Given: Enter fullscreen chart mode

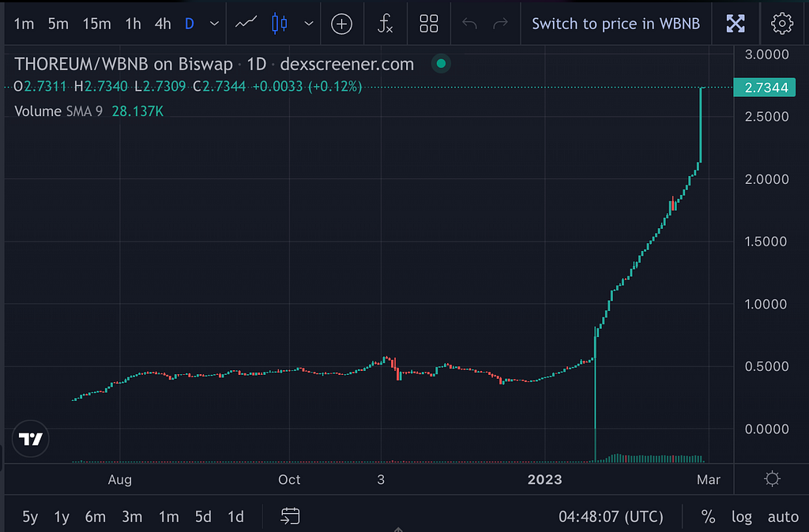Looking at the screenshot, I should pyautogui.click(x=736, y=24).
